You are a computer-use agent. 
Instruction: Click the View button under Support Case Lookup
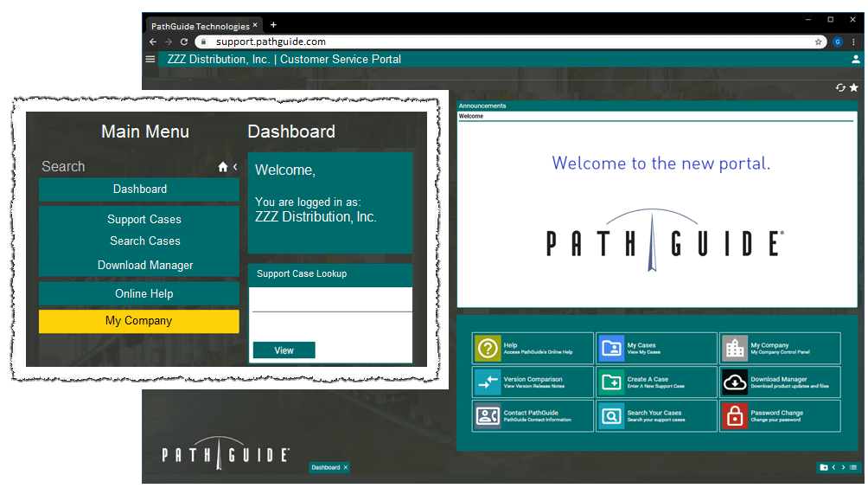[284, 350]
